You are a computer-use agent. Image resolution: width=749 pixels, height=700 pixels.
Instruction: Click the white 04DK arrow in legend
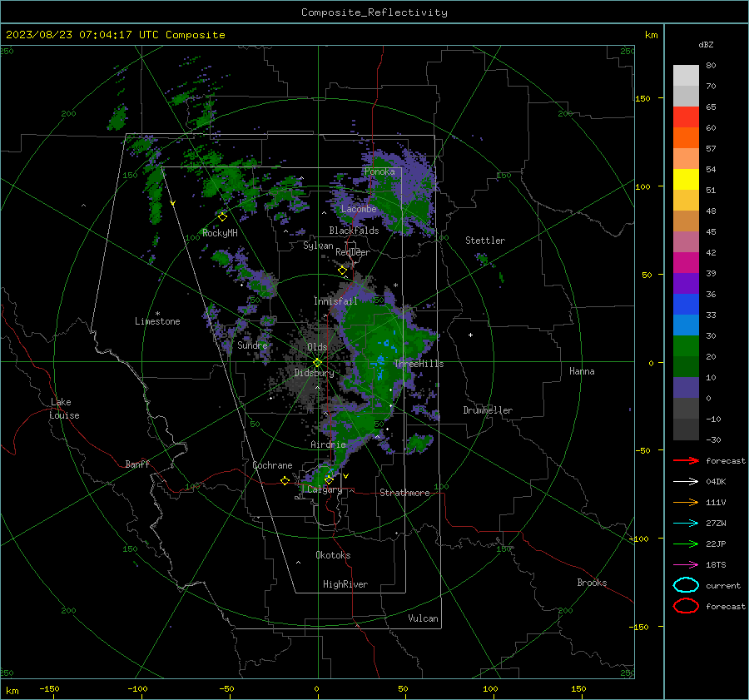(x=686, y=482)
